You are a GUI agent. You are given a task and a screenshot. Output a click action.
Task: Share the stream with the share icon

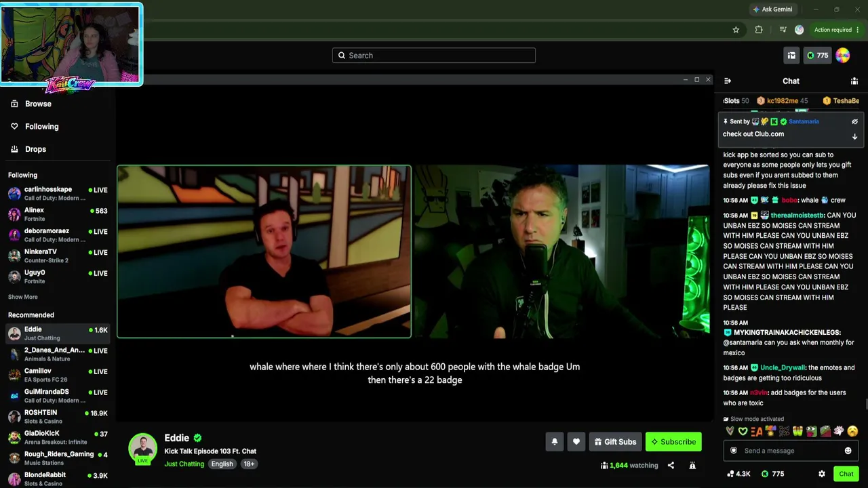tap(671, 466)
